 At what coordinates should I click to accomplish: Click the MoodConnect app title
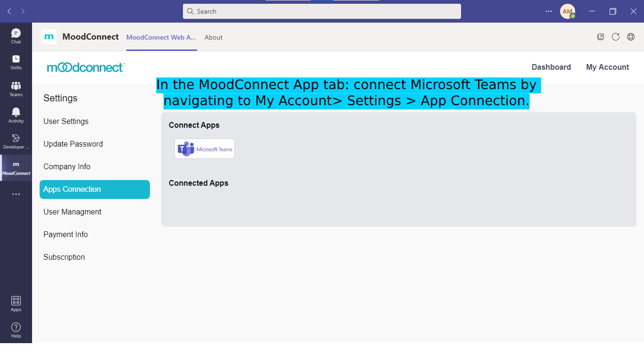91,37
